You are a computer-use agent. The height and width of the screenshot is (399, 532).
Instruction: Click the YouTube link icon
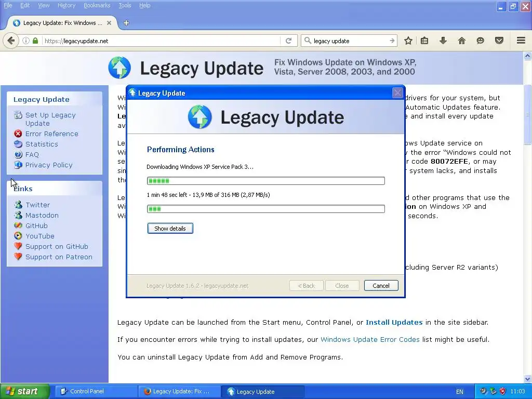(x=18, y=236)
